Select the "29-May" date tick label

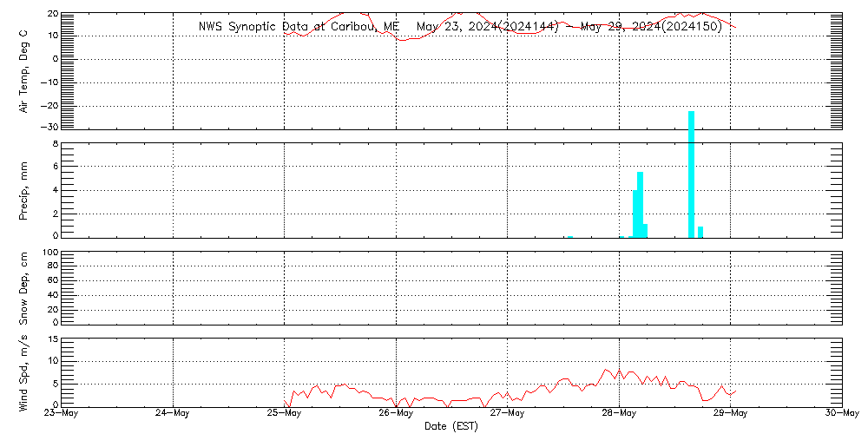731,413
